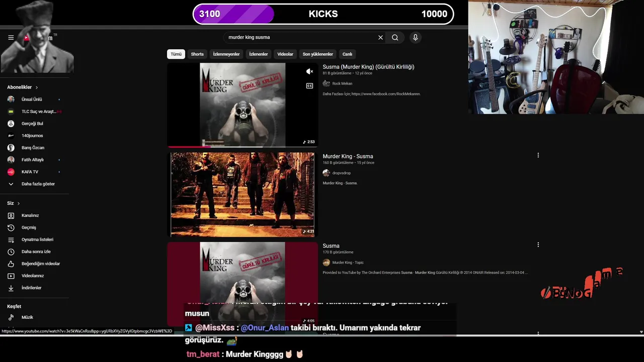Image resolution: width=644 pixels, height=362 pixels.
Task: Click the KICKS goal progress bar
Action: (x=324, y=14)
